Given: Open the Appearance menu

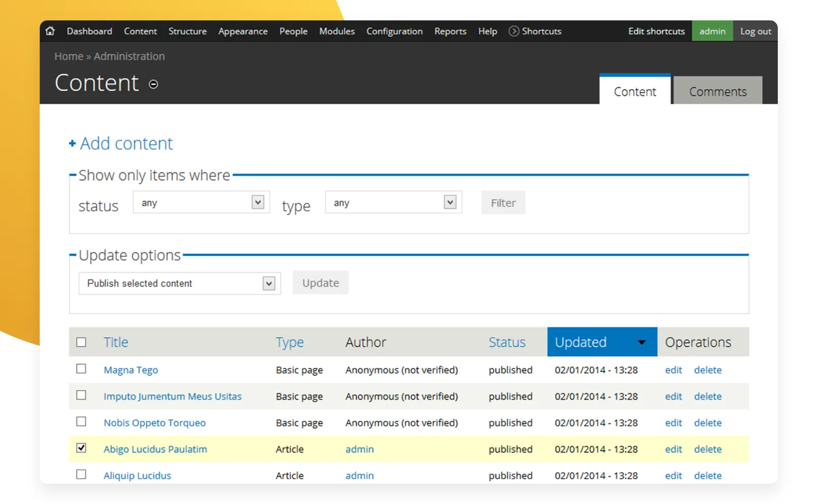Looking at the screenshot, I should click(243, 31).
